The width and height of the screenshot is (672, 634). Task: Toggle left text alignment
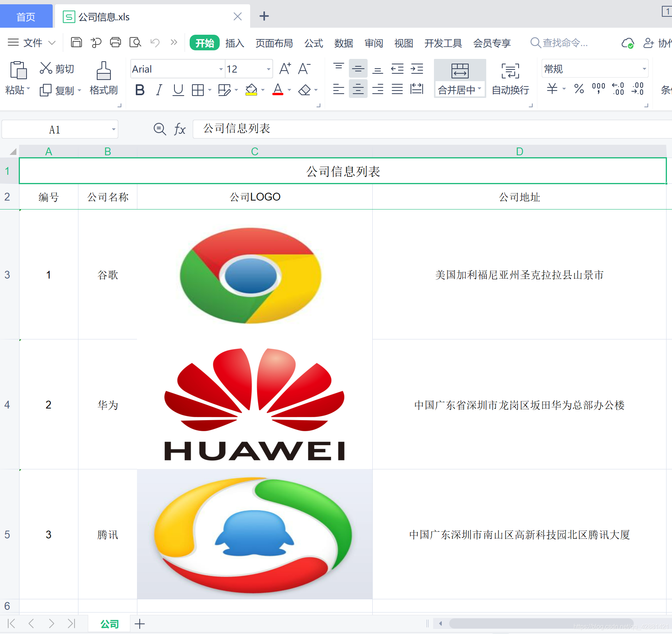[x=339, y=89]
